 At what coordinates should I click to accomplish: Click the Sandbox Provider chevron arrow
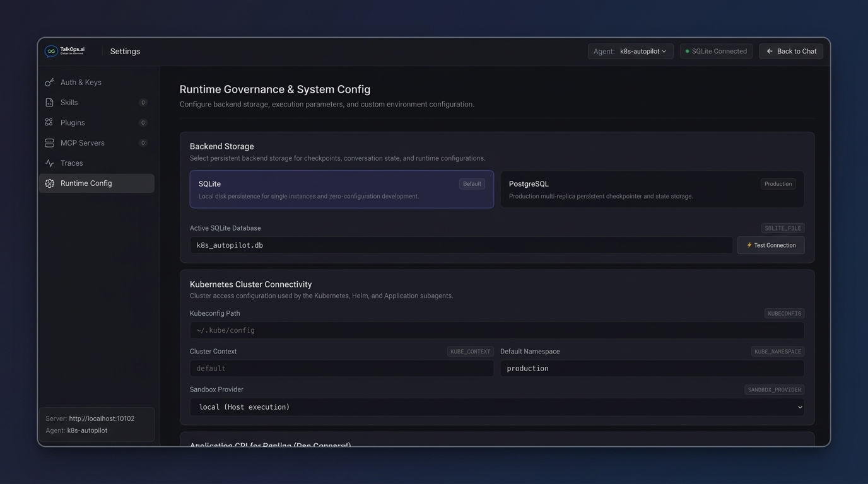tap(800, 407)
